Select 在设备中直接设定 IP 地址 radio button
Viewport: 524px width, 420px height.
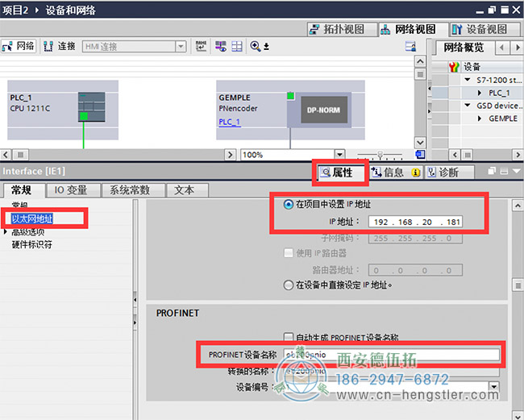pos(288,285)
